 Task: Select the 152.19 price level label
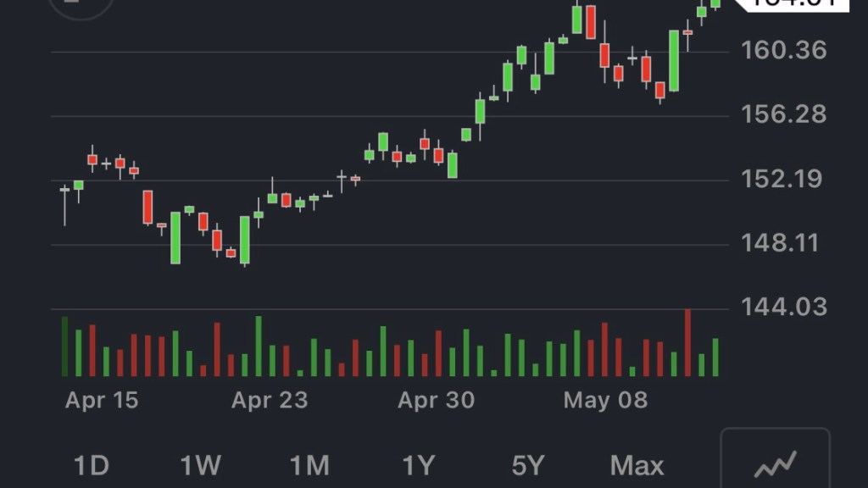tap(784, 179)
